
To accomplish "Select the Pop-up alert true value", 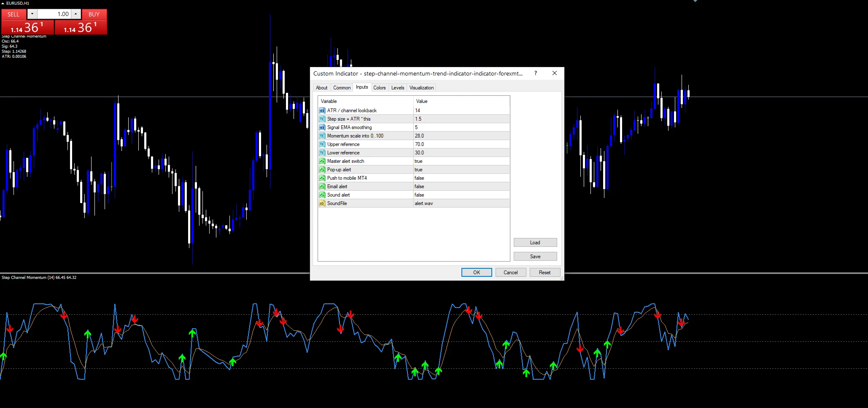I will pyautogui.click(x=461, y=170).
